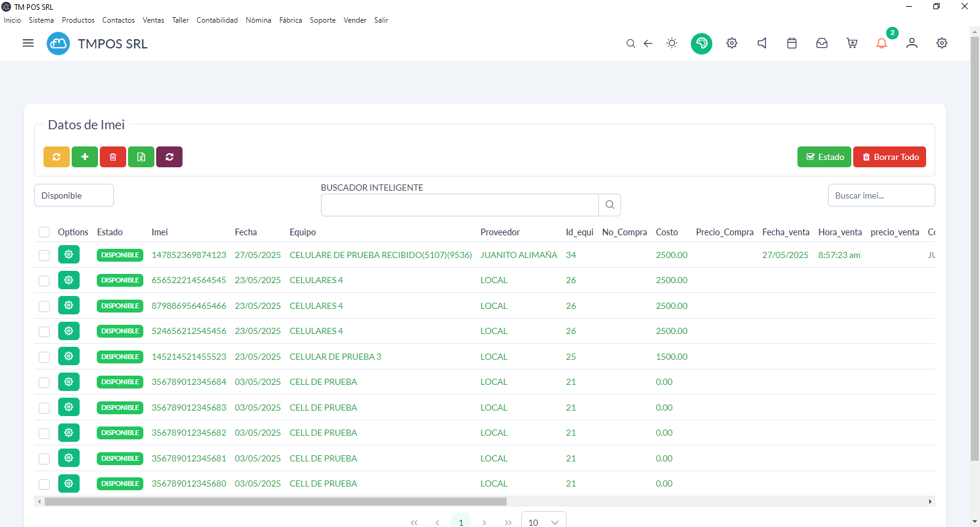Viewport: 980px width, 527px height.
Task: Open the Inicio menu
Action: (x=12, y=20)
